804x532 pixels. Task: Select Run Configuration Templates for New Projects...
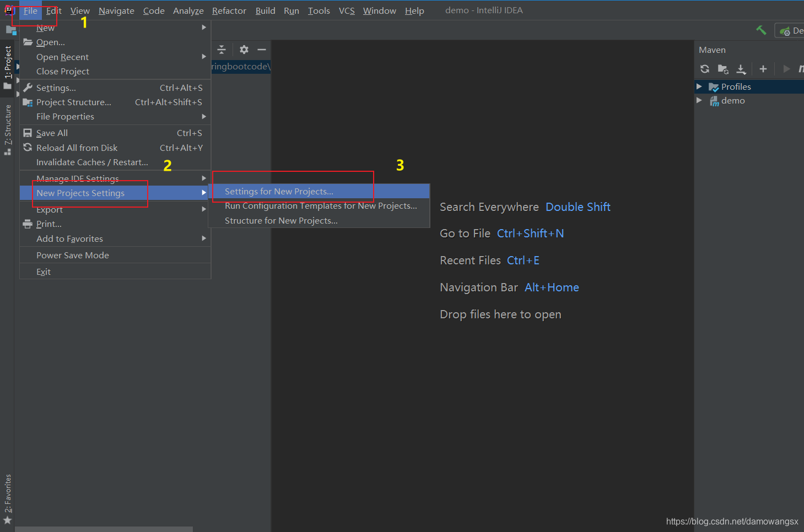click(319, 205)
